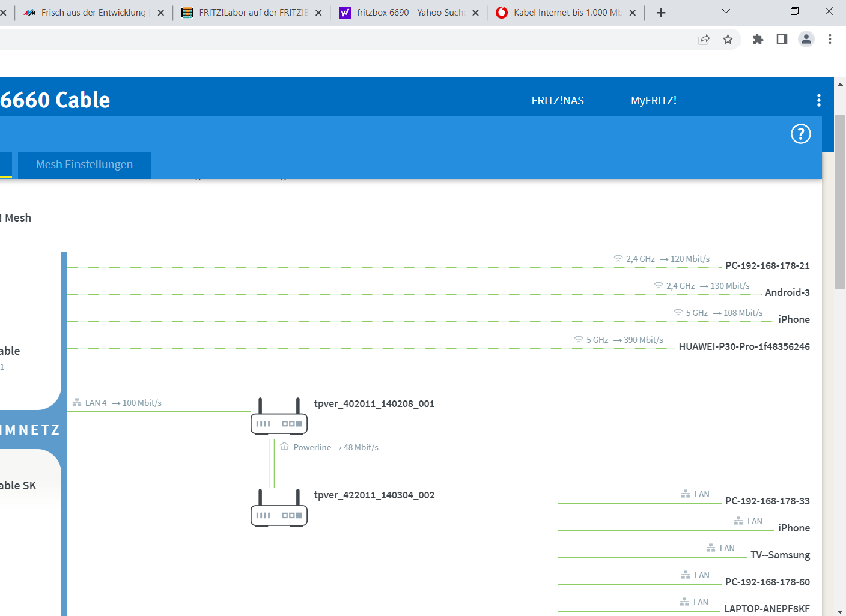Click the Wi-Fi icon beside 2,4 GHz 120 Mbit/s
The image size is (846, 616).
pyautogui.click(x=618, y=259)
